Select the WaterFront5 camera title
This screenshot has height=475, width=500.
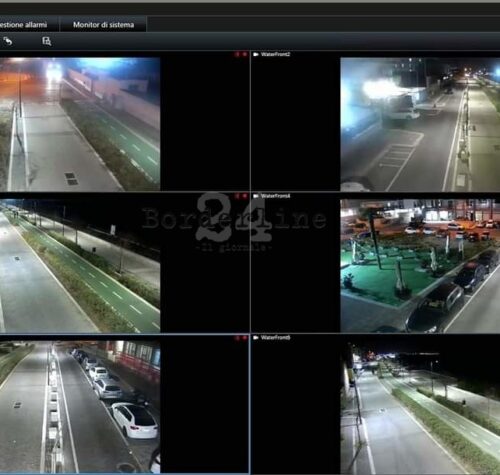[x=275, y=338]
